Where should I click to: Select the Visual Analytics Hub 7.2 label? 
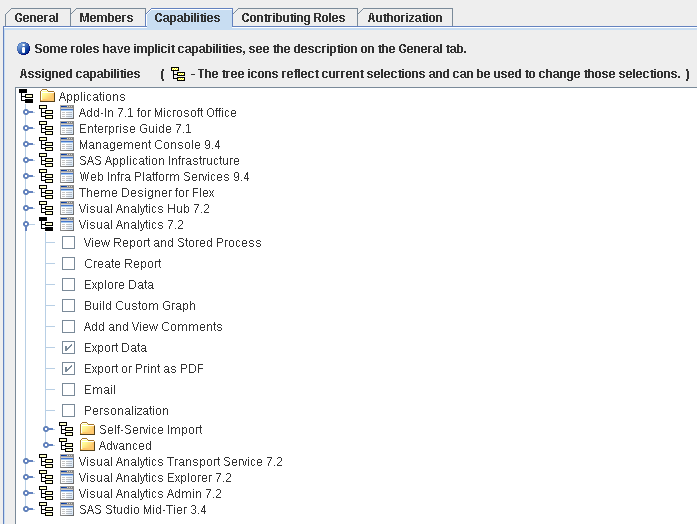pyautogui.click(x=144, y=208)
